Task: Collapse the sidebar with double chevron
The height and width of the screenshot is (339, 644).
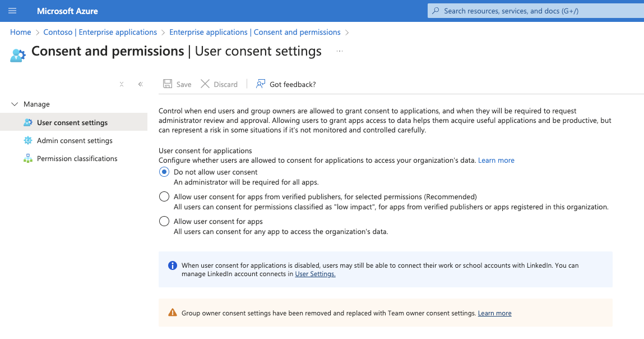Action: (140, 84)
